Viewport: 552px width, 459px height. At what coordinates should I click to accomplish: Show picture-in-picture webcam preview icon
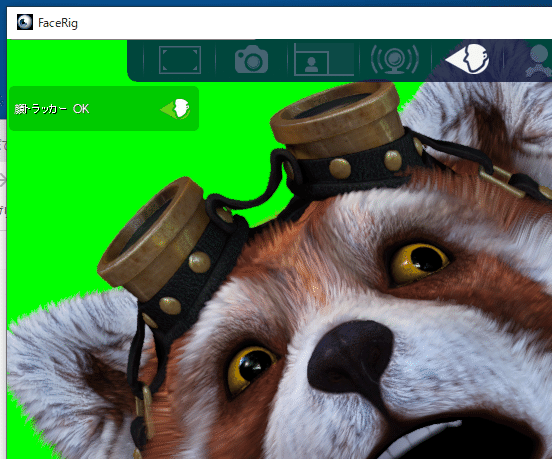pyautogui.click(x=324, y=59)
